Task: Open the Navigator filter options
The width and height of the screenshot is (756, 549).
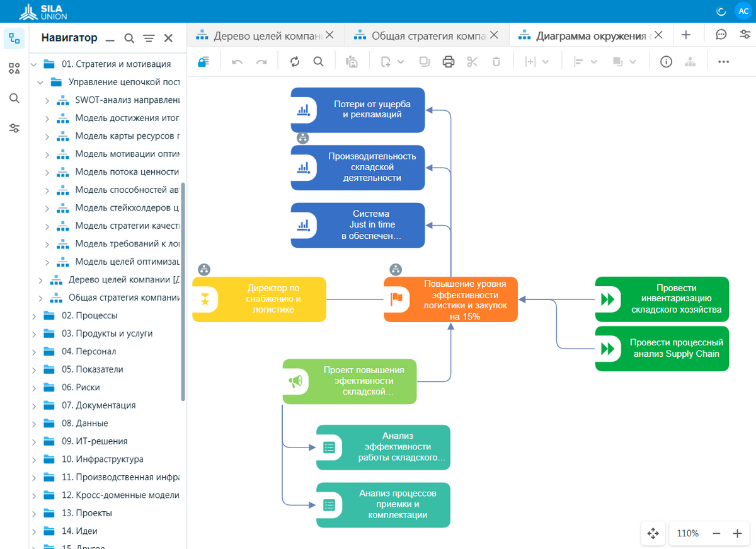Action: coord(149,38)
